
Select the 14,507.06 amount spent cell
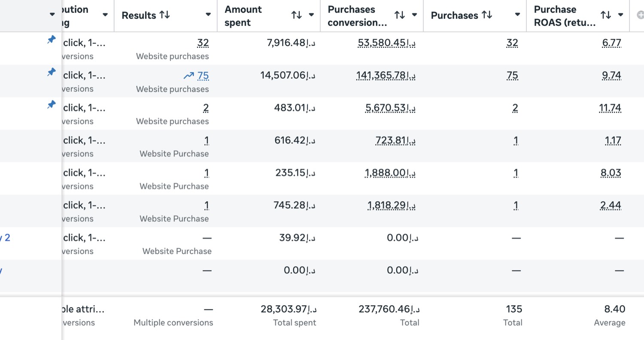288,76
